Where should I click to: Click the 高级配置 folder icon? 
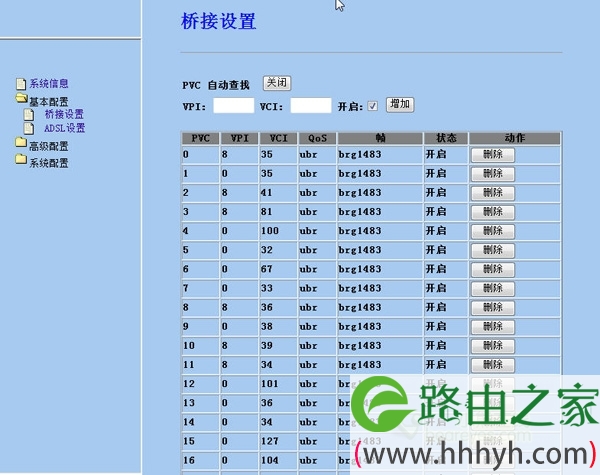(x=21, y=143)
